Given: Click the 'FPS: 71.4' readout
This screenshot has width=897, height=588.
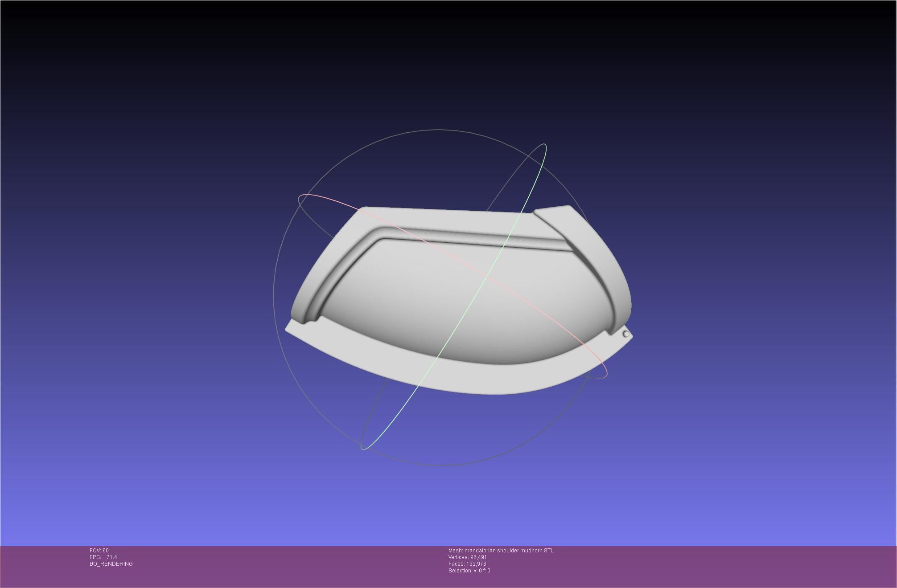Looking at the screenshot, I should (x=103, y=557).
